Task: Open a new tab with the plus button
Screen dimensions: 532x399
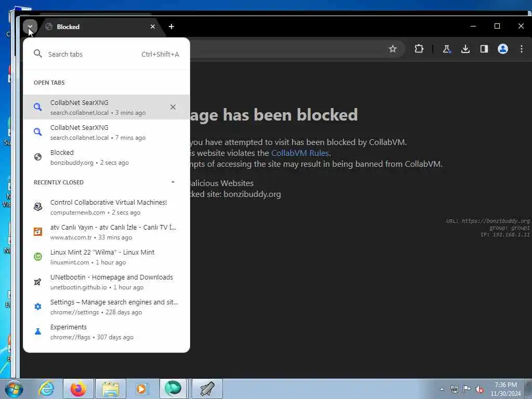Action: click(x=171, y=26)
